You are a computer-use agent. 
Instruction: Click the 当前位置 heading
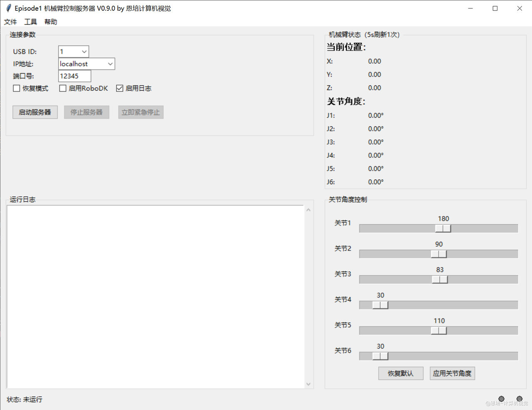pyautogui.click(x=346, y=47)
